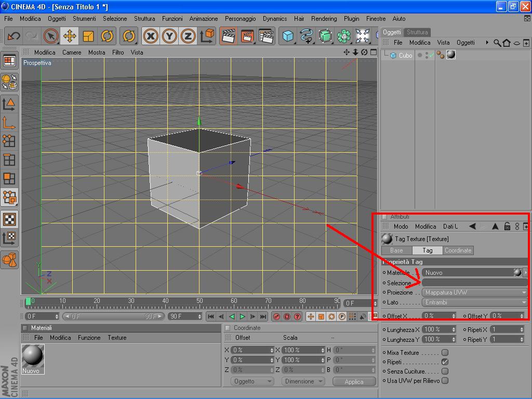Click search icon in Object Manager
Viewport: 532px width, 399px height.
click(x=497, y=43)
